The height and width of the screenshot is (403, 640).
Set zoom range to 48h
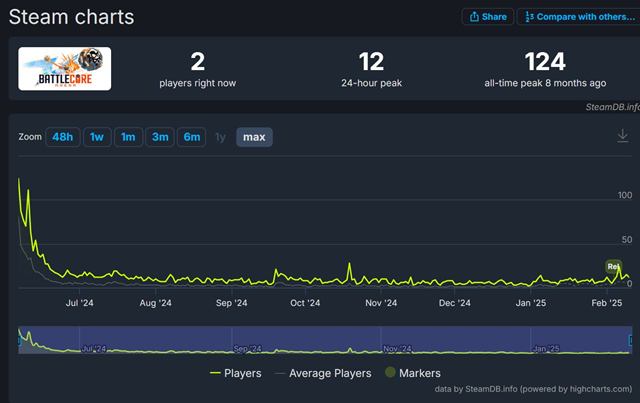[x=64, y=137]
